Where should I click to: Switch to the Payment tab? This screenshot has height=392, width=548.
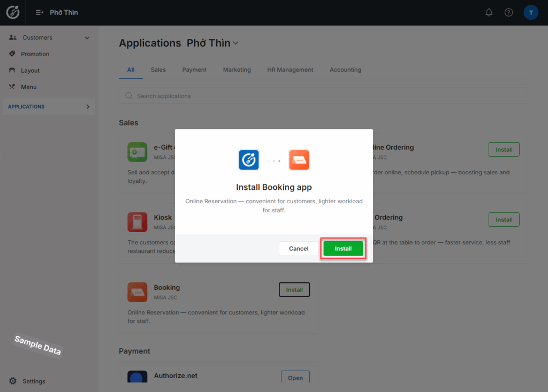coord(194,70)
